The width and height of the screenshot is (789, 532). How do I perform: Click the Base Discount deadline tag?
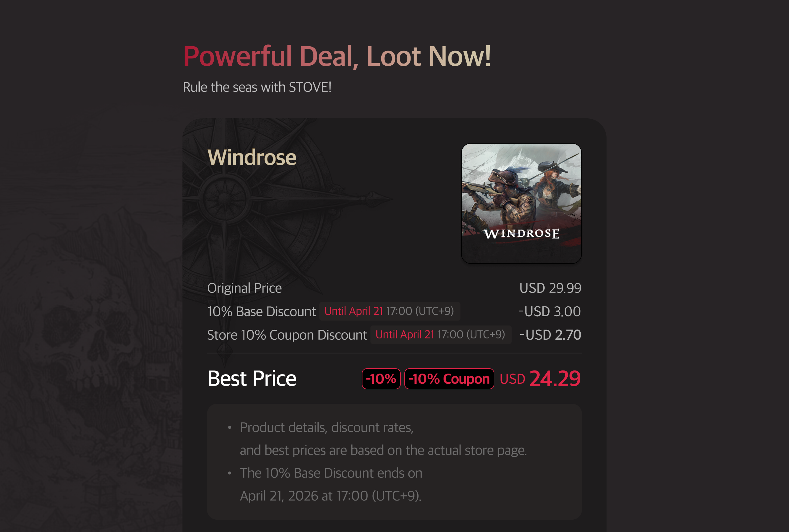point(389,311)
